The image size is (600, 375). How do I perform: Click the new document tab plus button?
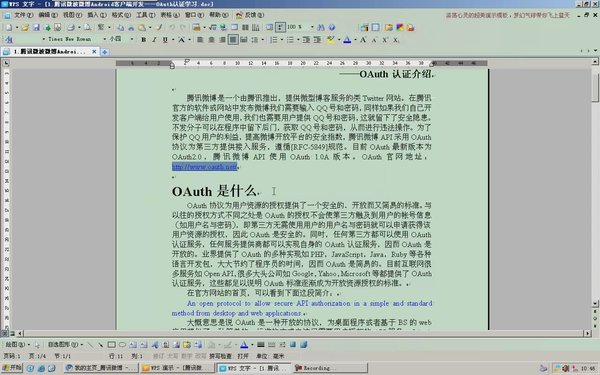(104, 52)
